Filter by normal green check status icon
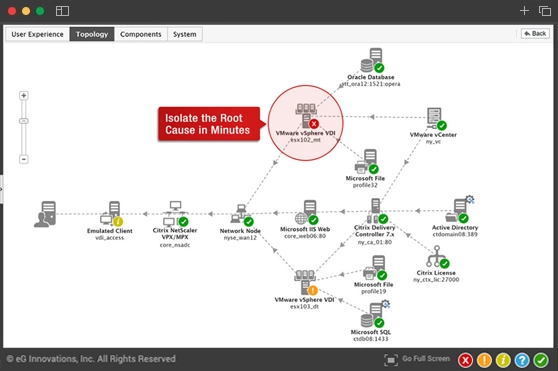Screen dimensions: 558x371 click(541, 360)
